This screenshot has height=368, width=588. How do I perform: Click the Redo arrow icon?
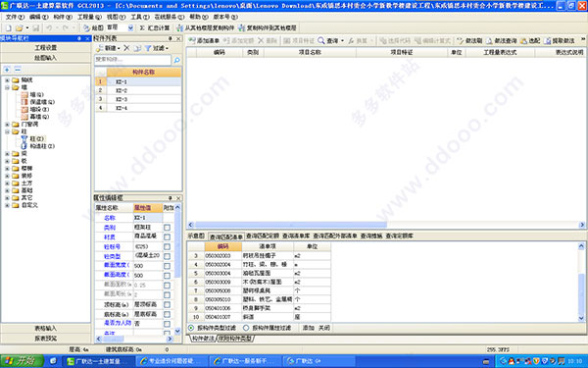[x=66, y=28]
